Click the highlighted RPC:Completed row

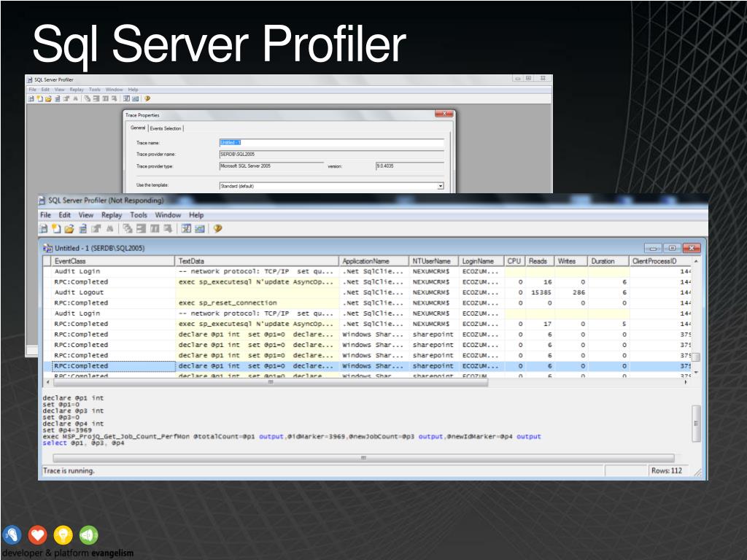click(367, 366)
